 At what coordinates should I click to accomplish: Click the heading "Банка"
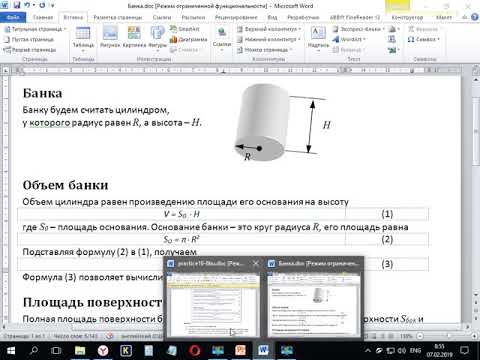pyautogui.click(x=42, y=93)
